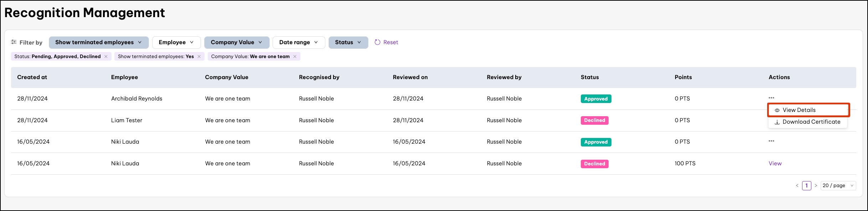Click the Approved badge for Archibald Reynolds
The width and height of the screenshot is (868, 211).
[596, 99]
